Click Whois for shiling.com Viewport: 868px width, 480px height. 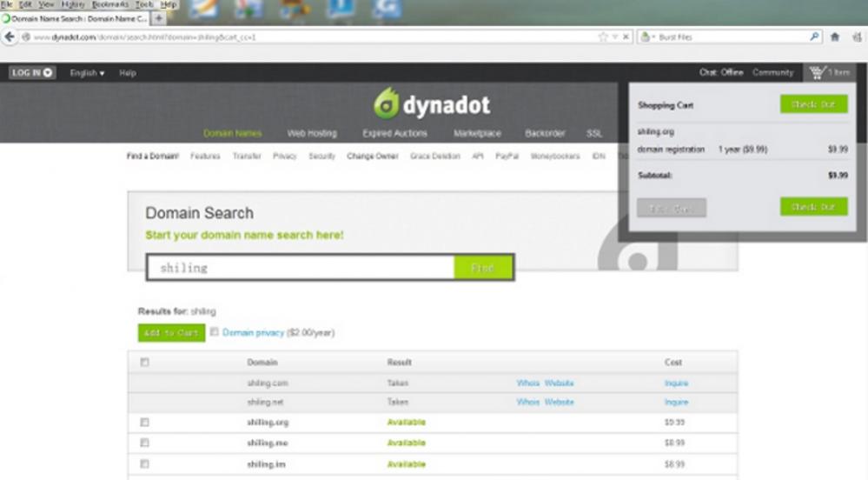pyautogui.click(x=528, y=383)
